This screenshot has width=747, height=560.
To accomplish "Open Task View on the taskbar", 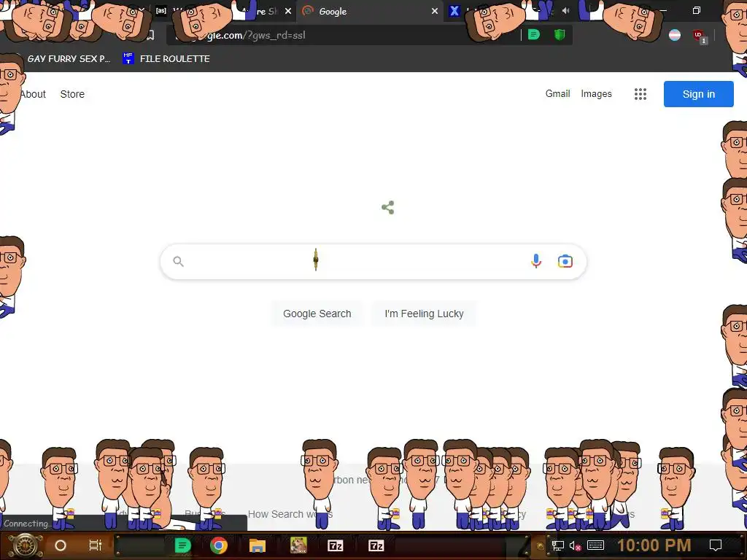I will pyautogui.click(x=96, y=545).
